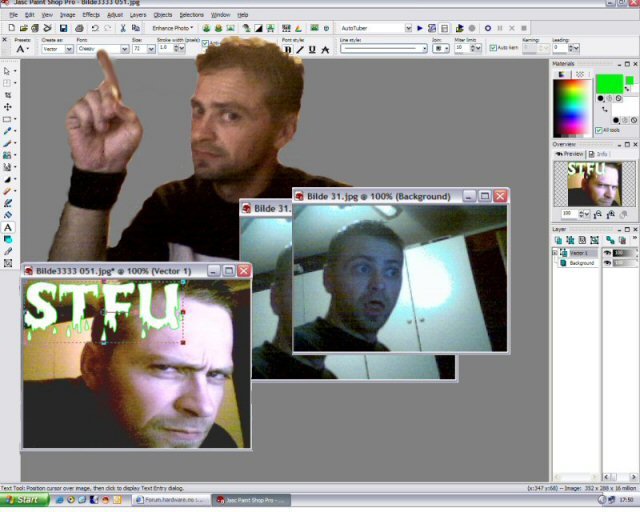
Task: Open the Layers menu
Action: 138,15
